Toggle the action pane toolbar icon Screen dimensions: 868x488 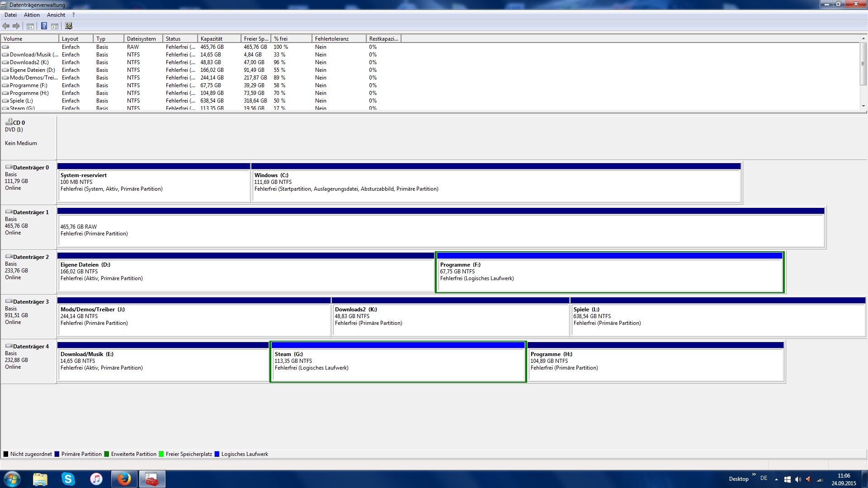[x=55, y=26]
